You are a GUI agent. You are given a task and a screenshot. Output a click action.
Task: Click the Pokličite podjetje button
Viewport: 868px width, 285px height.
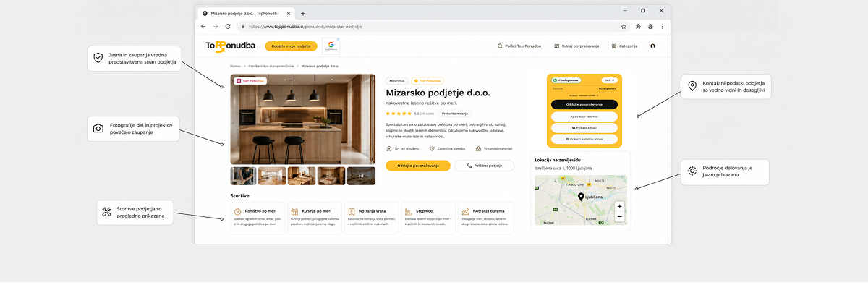484,166
